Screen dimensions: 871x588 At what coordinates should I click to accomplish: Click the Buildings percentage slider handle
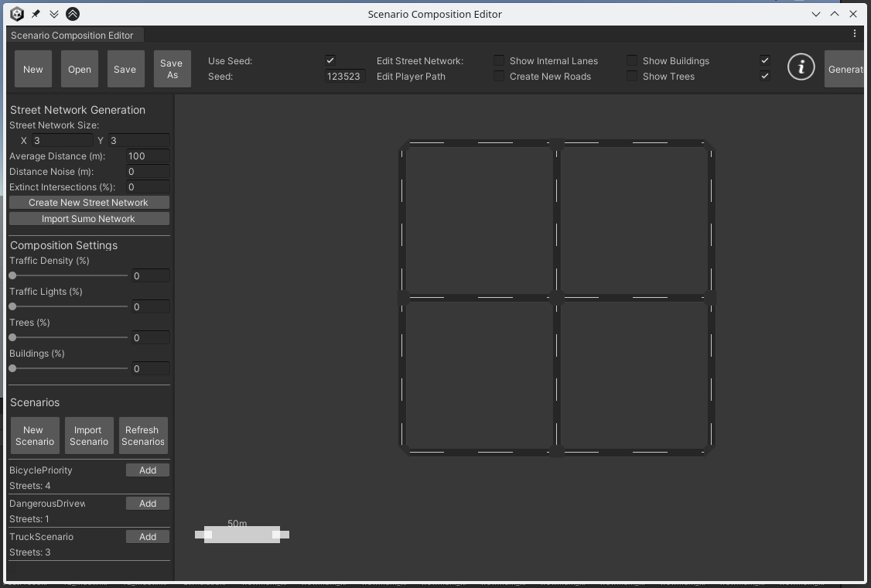[13, 368]
